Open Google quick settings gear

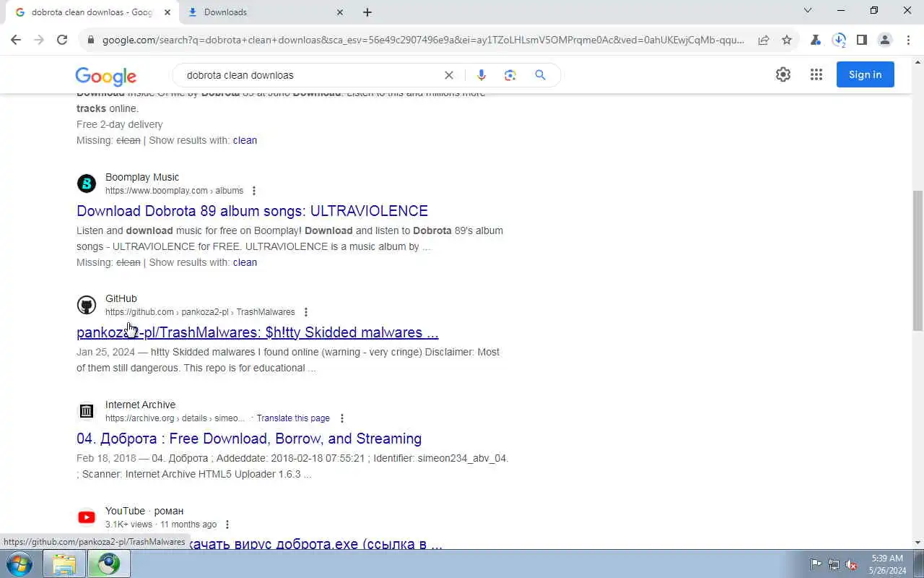pos(783,74)
